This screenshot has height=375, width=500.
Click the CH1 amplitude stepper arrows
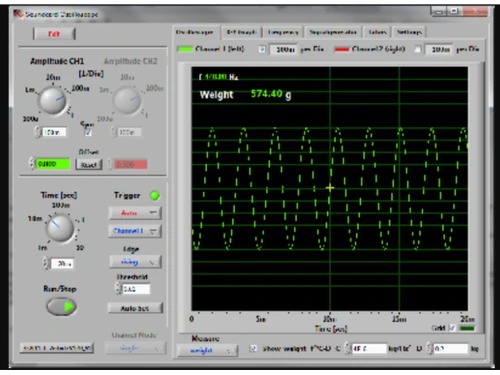coord(37,132)
